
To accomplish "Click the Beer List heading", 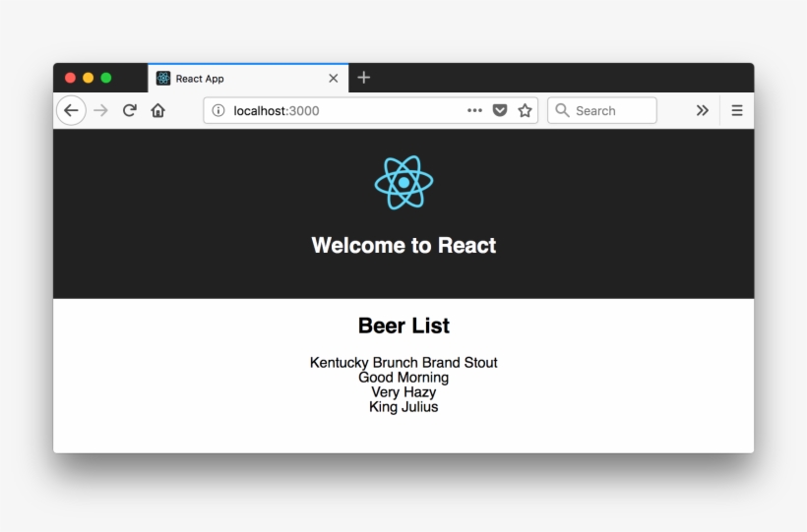I will [x=404, y=325].
